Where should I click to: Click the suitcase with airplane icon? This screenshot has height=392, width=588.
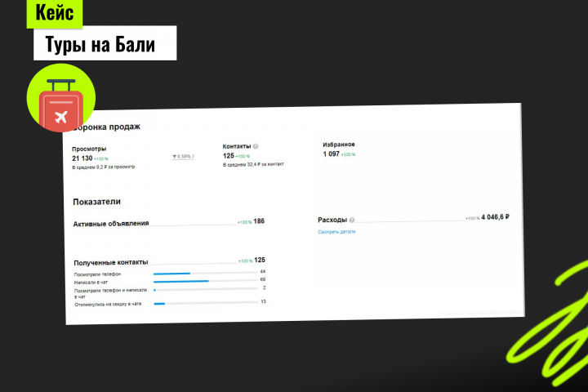tap(61, 98)
